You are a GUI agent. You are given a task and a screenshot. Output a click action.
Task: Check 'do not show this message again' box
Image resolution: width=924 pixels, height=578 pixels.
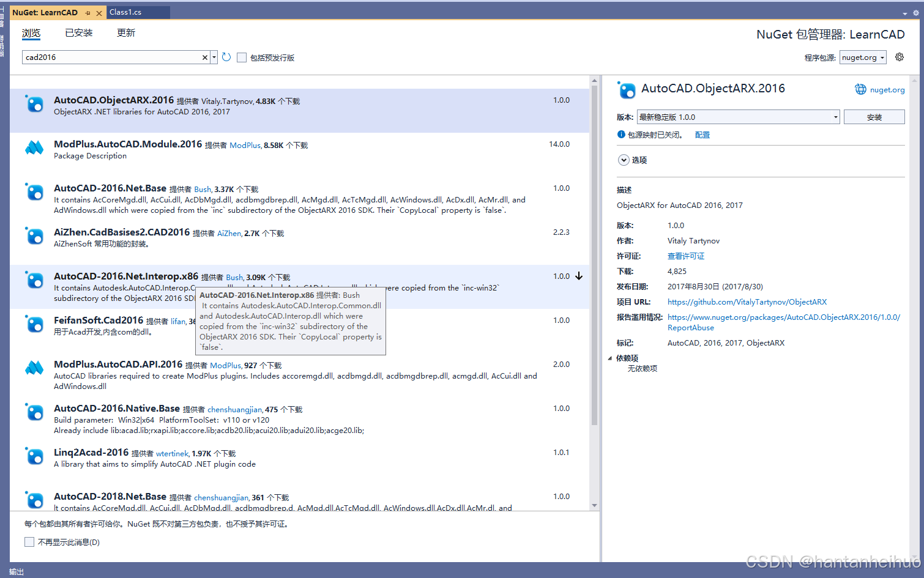click(29, 542)
